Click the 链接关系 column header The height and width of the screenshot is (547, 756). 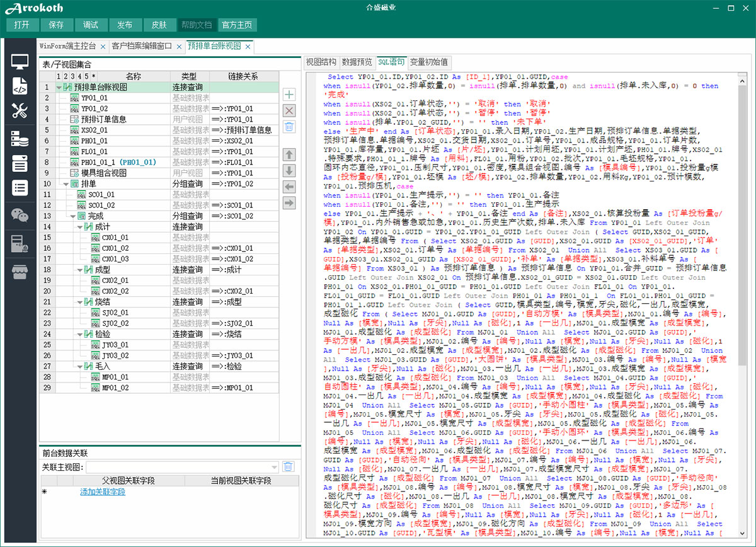[244, 76]
